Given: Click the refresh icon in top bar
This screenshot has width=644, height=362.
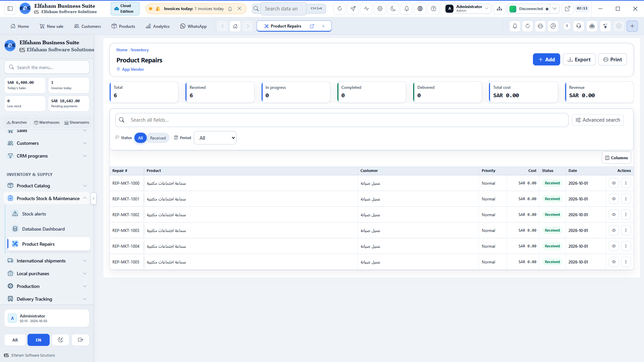Looking at the screenshot, I should (339, 9).
